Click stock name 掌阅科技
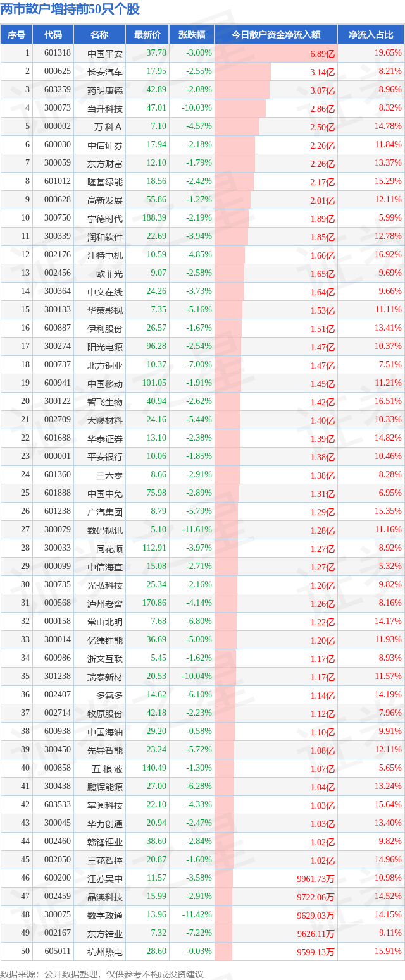The width and height of the screenshot is (405, 980). 105,805
